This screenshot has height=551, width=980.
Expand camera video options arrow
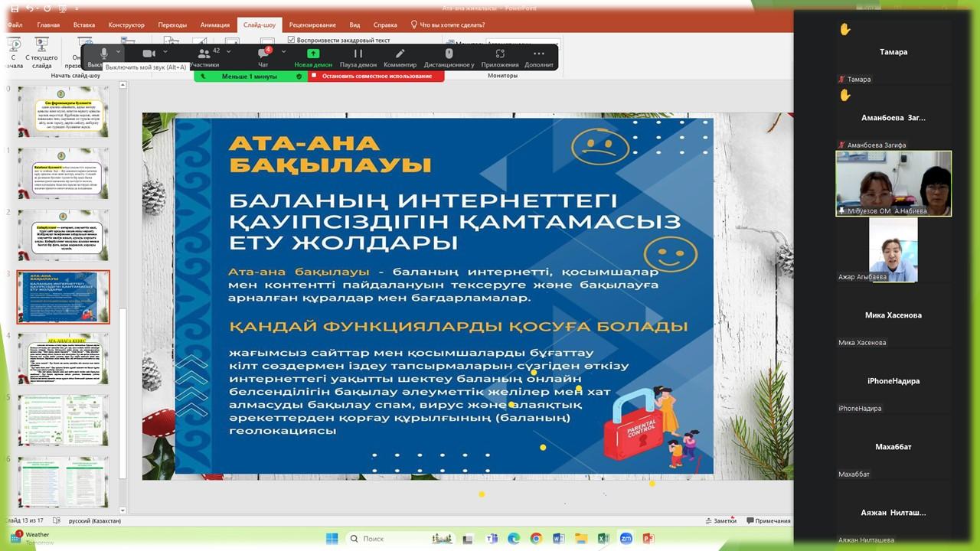(x=165, y=53)
